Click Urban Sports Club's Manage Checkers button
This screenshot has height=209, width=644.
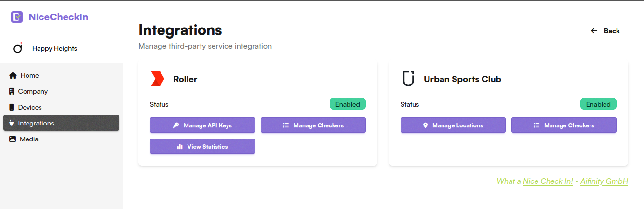(x=564, y=125)
